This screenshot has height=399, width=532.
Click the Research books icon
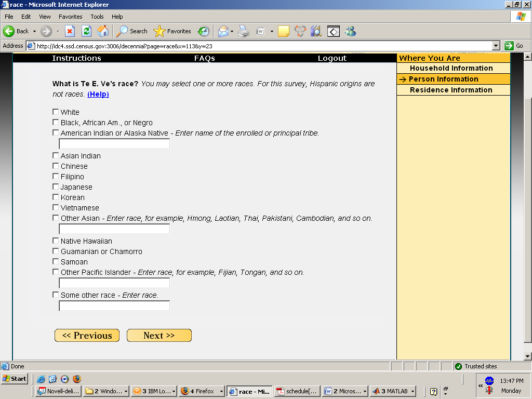point(316,31)
